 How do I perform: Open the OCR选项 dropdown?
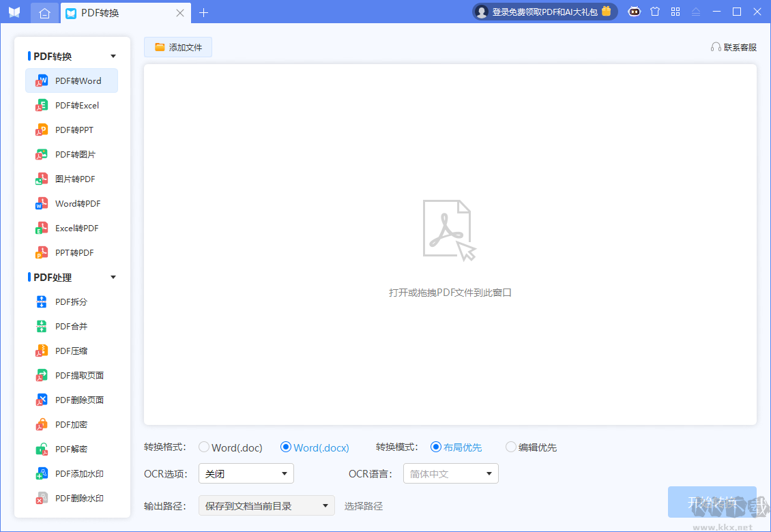tap(246, 473)
